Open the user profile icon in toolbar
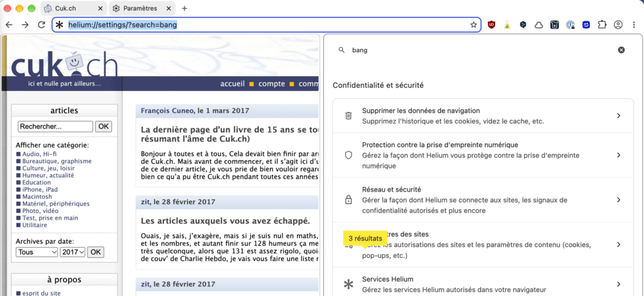644x296 pixels. (618, 25)
